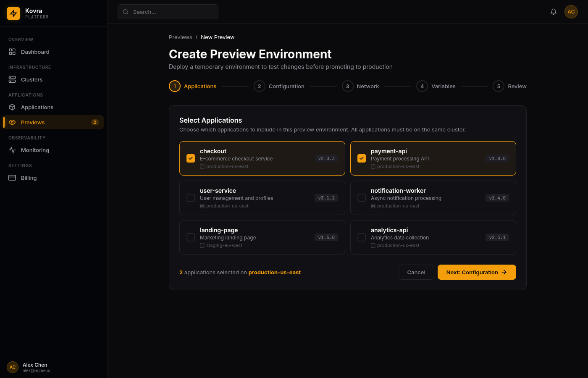
Task: Check the analytics-api checkbox
Action: (x=362, y=237)
